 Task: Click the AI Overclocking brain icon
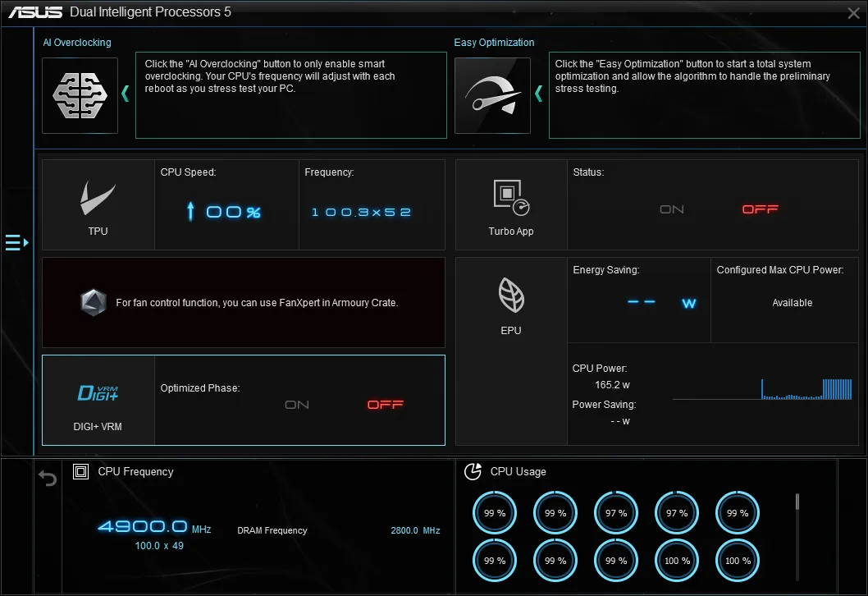80,95
